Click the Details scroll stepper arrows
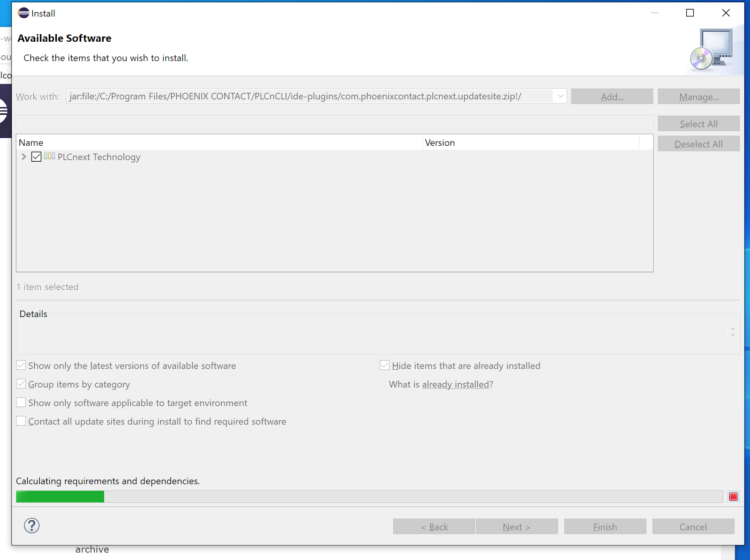The height and width of the screenshot is (560, 750). (x=733, y=332)
